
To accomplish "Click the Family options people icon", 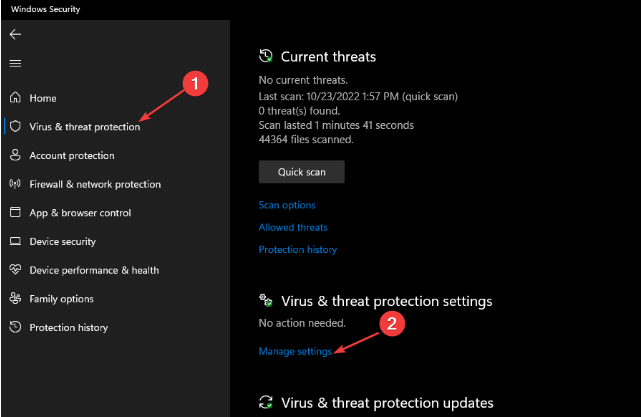I will [x=15, y=298].
